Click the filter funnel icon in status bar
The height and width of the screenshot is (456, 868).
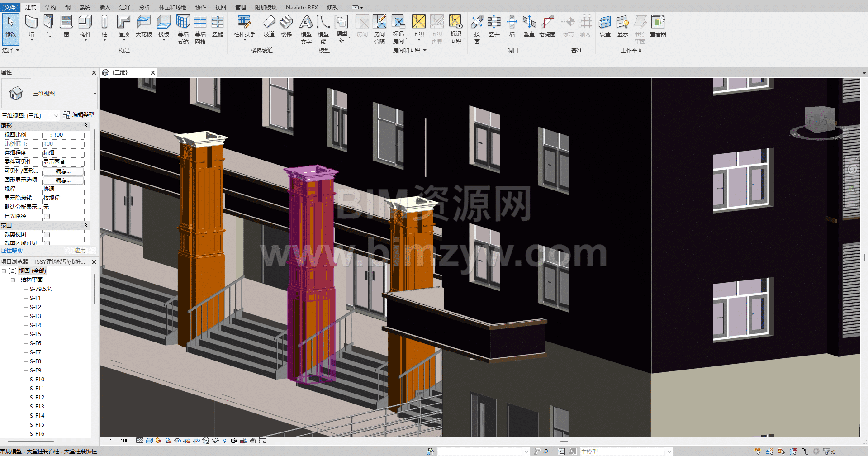827,451
